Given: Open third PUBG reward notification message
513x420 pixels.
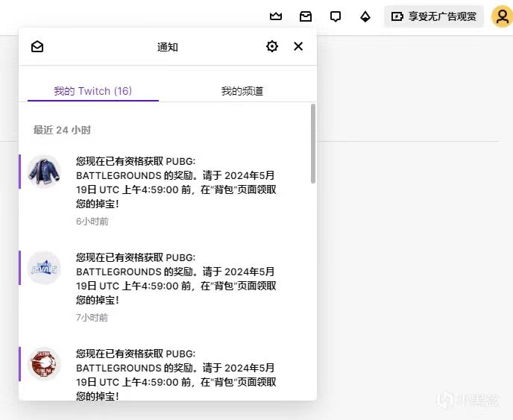Looking at the screenshot, I should tap(176, 374).
